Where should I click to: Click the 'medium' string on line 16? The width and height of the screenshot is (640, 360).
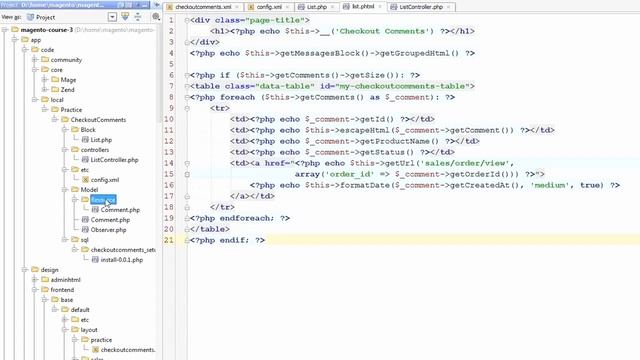tap(550, 185)
